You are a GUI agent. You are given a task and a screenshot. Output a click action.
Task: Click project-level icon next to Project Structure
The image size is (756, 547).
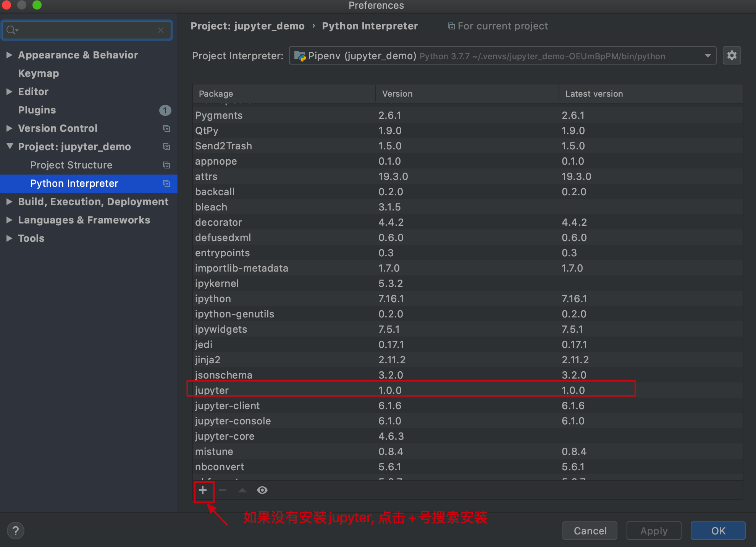click(166, 165)
